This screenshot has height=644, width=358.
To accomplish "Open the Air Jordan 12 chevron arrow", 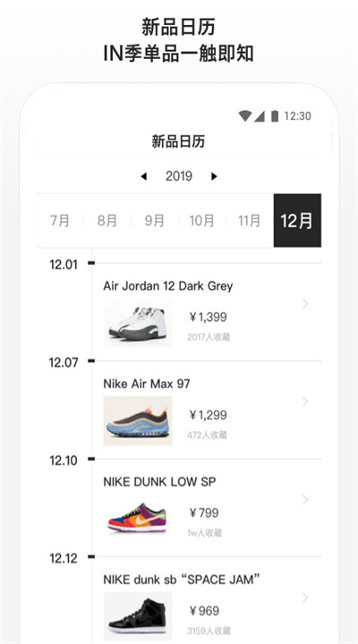I will click(x=305, y=304).
